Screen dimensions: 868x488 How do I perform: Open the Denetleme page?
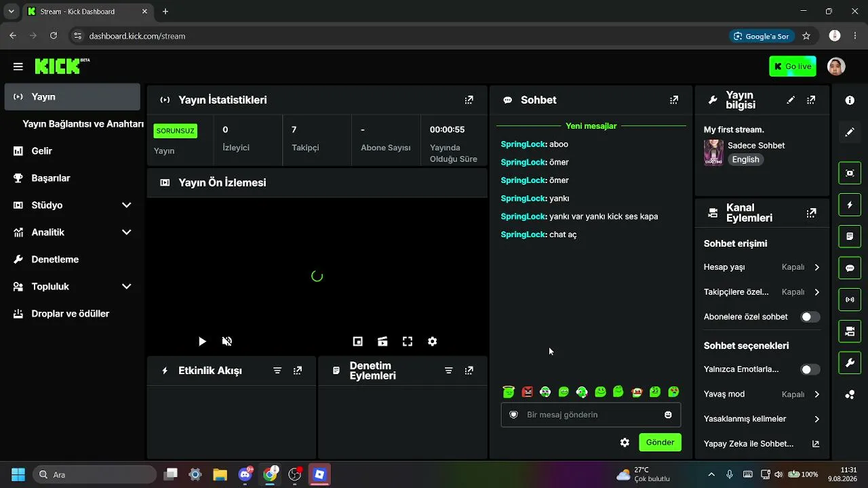pyautogui.click(x=72, y=260)
